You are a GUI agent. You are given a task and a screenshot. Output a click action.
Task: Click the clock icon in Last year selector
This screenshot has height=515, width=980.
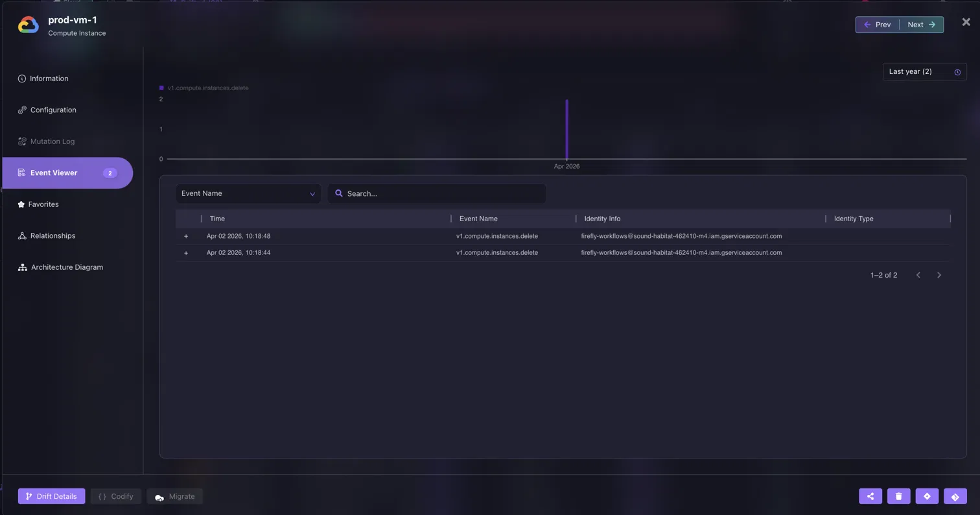[x=957, y=72]
